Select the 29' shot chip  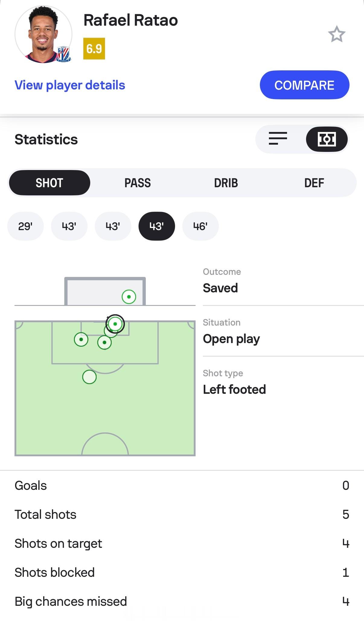point(25,226)
